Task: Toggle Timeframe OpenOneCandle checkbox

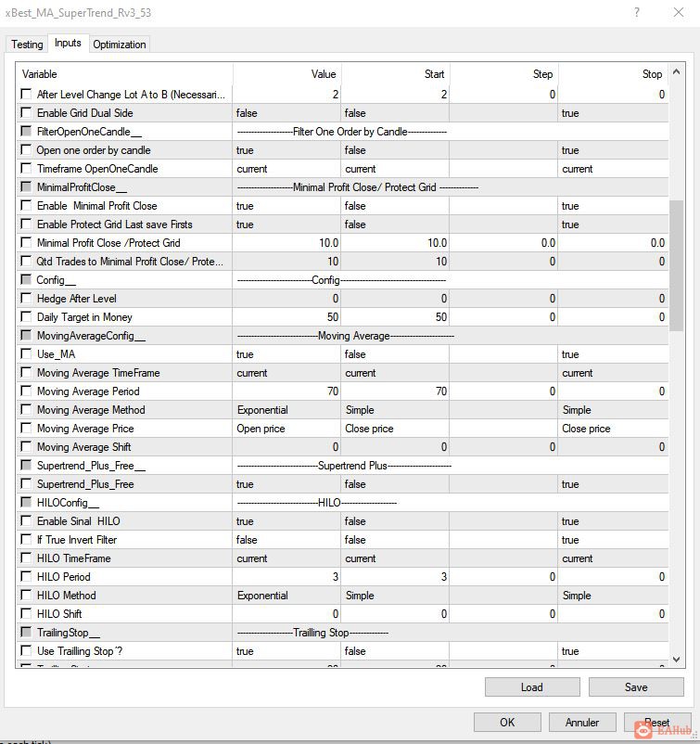Action: pyautogui.click(x=26, y=169)
